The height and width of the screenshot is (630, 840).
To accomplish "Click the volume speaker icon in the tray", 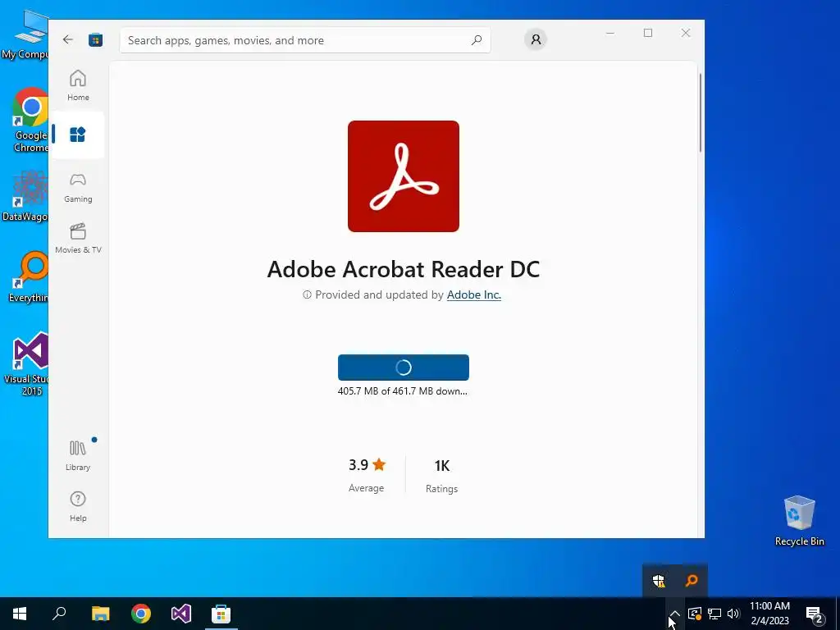I will tap(733, 614).
